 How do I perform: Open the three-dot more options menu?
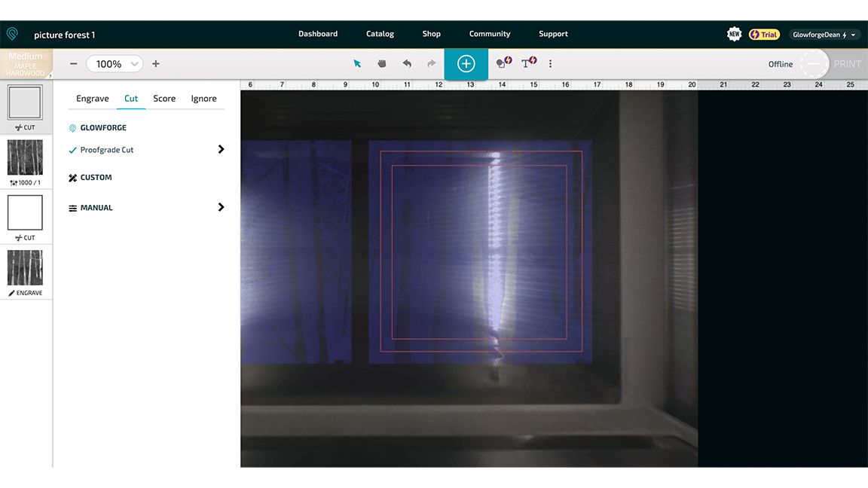pyautogui.click(x=550, y=63)
